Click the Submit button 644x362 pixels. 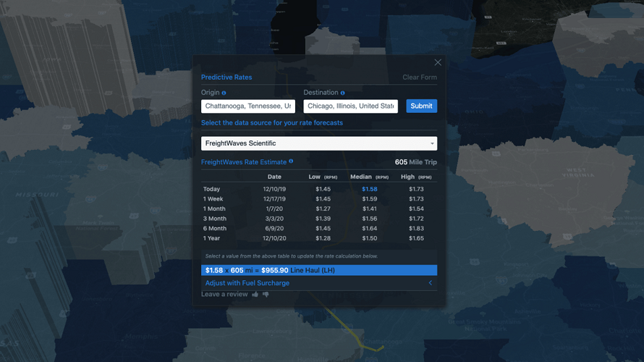point(421,106)
